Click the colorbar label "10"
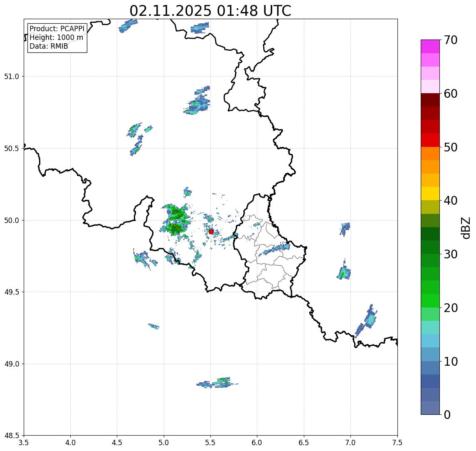This screenshot has height=451, width=476. pos(451,362)
